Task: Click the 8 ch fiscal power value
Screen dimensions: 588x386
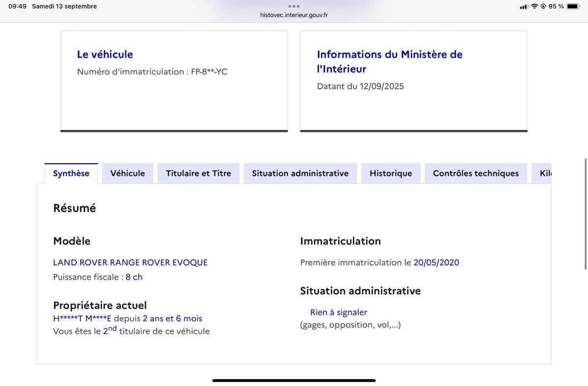Action: pos(134,277)
